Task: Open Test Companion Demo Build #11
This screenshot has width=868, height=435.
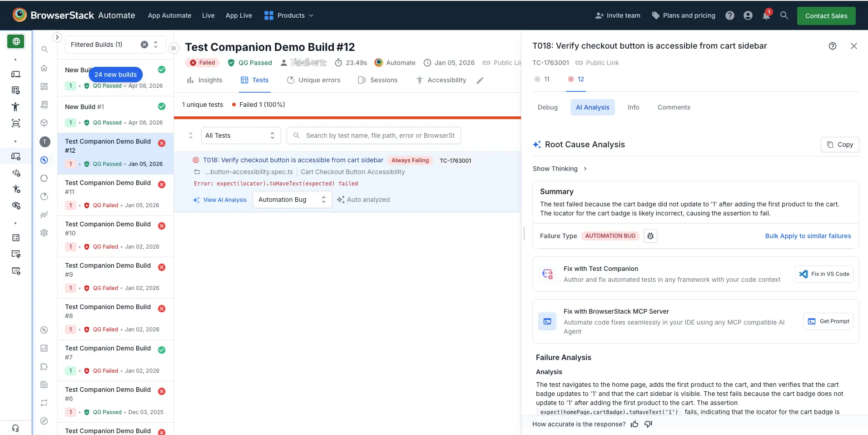Action: [115, 195]
